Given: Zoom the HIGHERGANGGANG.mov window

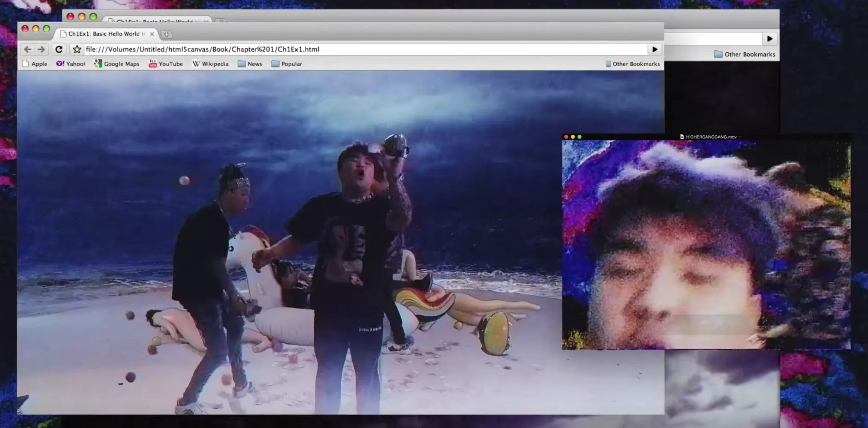Looking at the screenshot, I should tap(580, 137).
